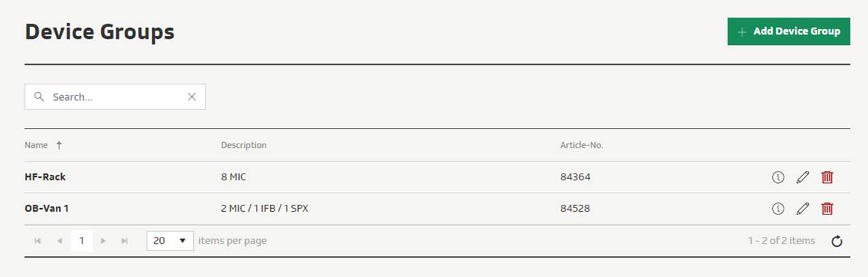Clear the search field with X
This screenshot has width=868, height=277.
pyautogui.click(x=192, y=97)
